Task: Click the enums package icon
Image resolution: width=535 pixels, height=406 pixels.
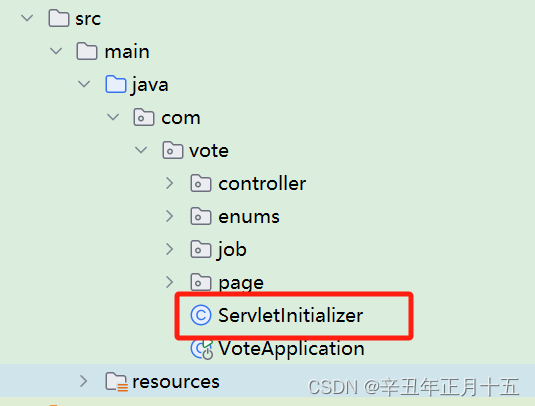Action: [x=201, y=216]
